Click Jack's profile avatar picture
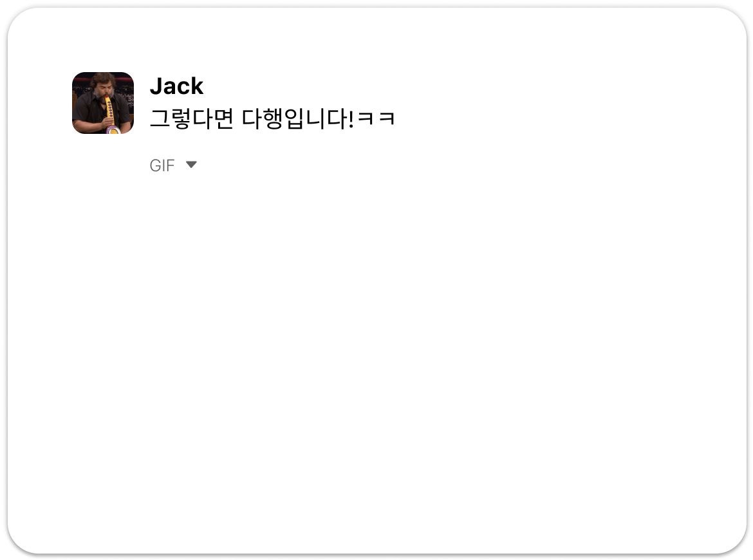Screen dimensions: 753x560 (103, 103)
